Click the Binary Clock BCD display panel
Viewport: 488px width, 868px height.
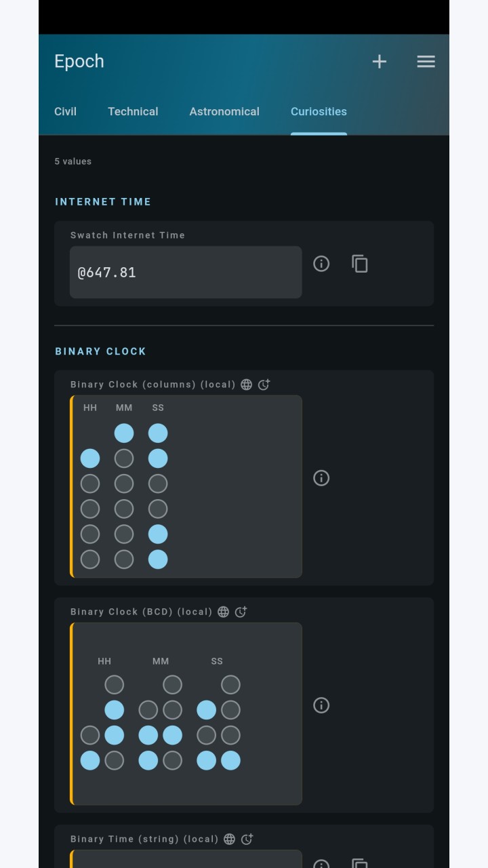click(186, 714)
